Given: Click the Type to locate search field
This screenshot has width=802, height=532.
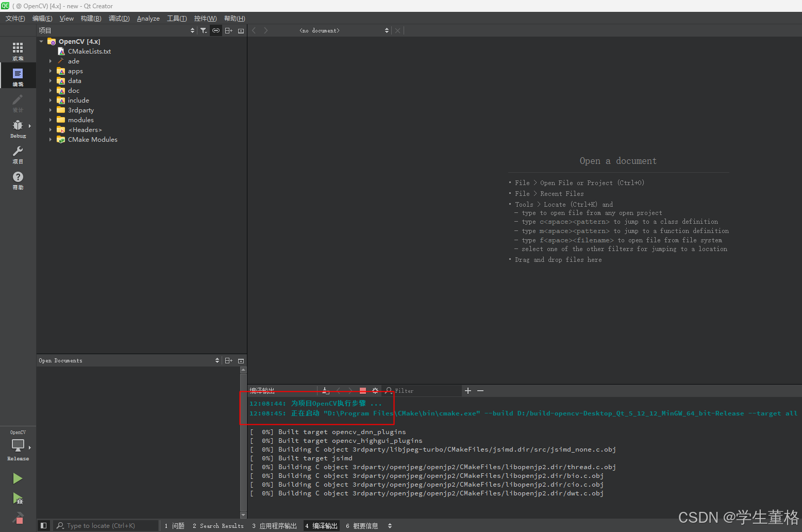Looking at the screenshot, I should coord(106,526).
